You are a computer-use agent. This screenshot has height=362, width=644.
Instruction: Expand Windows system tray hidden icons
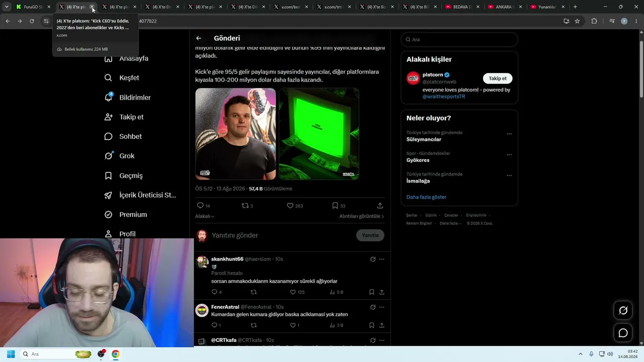tap(580, 354)
